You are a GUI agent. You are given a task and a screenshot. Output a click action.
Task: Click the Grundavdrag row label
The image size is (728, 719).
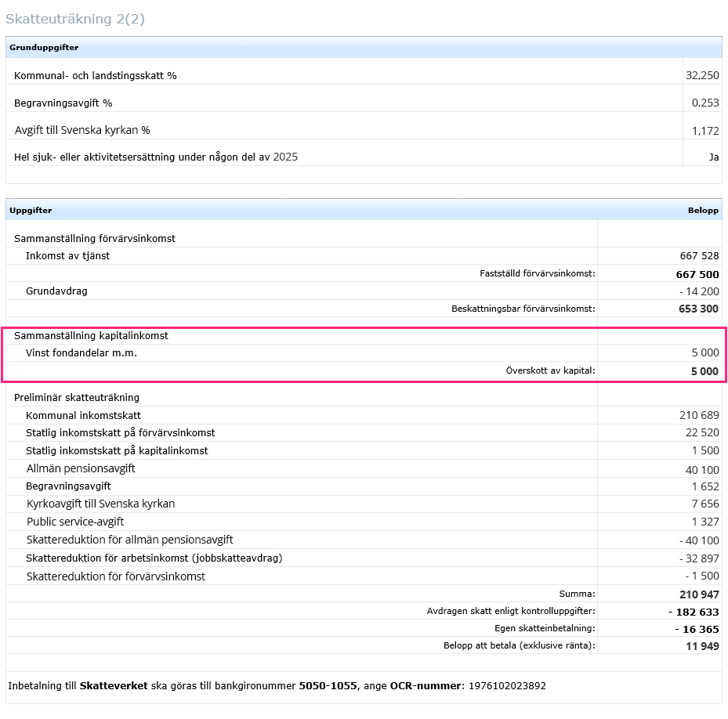point(56,291)
